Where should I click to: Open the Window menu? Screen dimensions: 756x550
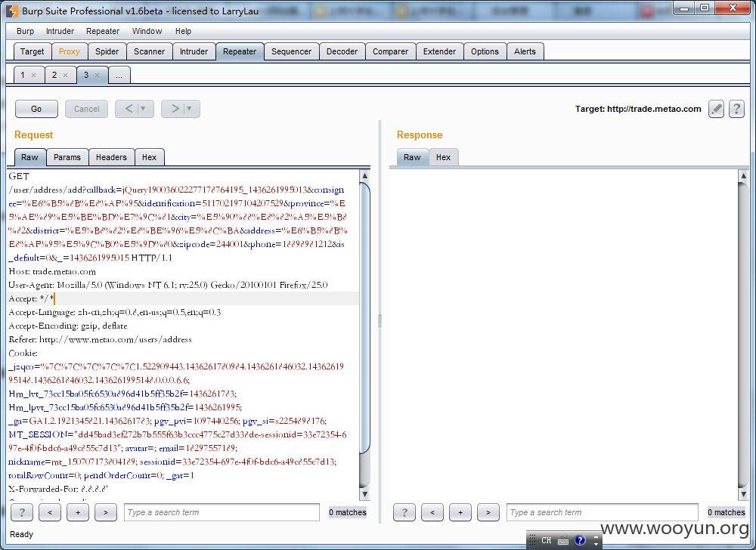click(147, 31)
